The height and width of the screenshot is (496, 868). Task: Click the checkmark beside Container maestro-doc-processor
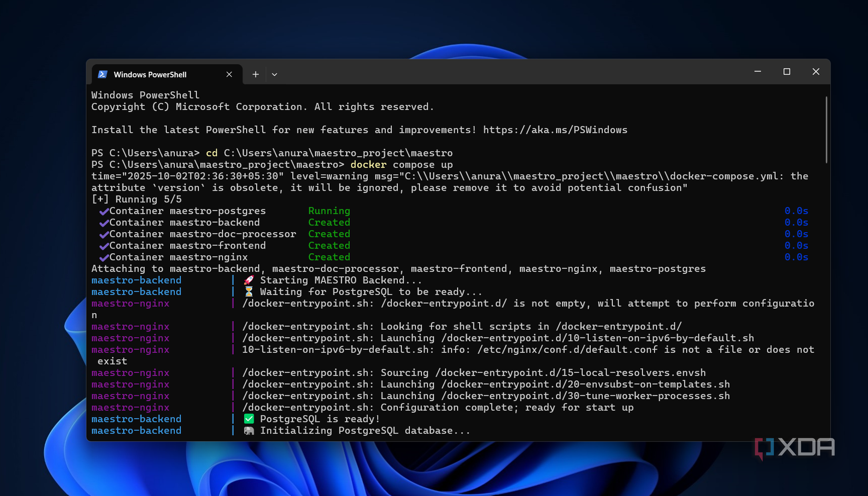pos(104,234)
